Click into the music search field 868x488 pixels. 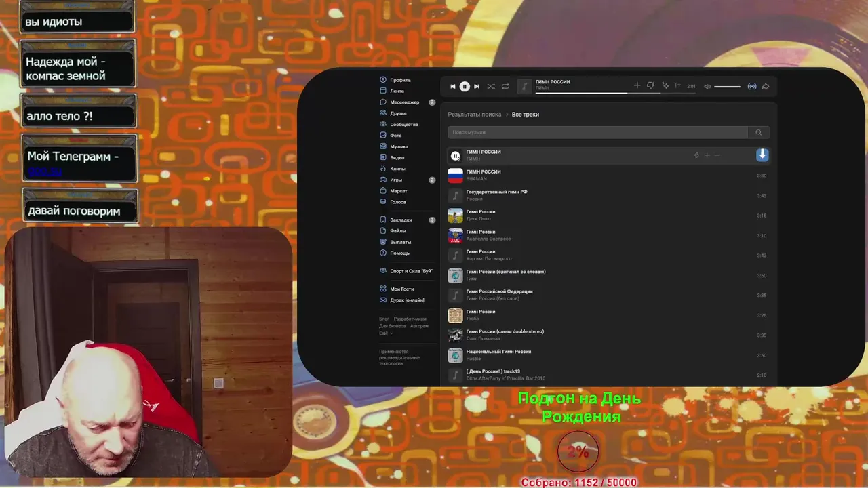point(597,132)
